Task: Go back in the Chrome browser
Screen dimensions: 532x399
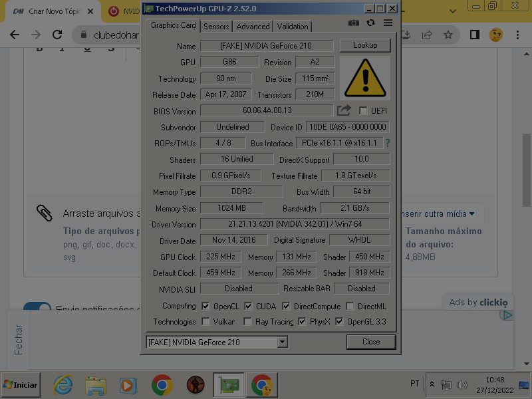Action: click(15, 35)
